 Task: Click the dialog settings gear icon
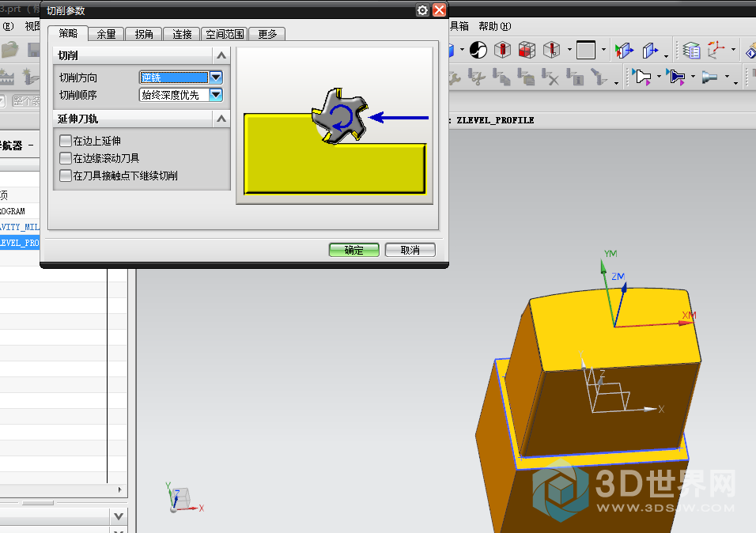click(422, 10)
